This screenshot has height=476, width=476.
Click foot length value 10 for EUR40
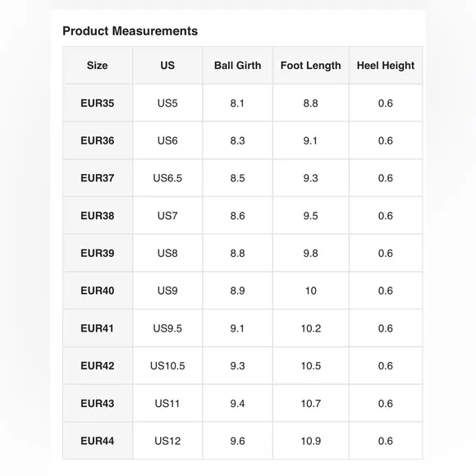pyautogui.click(x=311, y=291)
